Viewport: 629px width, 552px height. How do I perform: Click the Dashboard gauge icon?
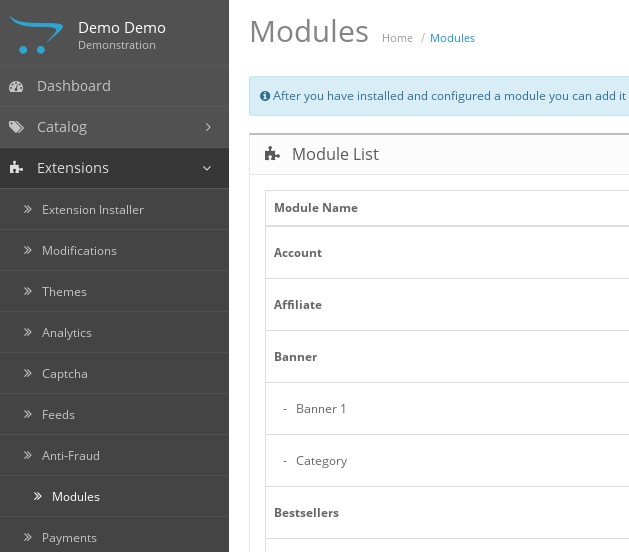(16, 87)
